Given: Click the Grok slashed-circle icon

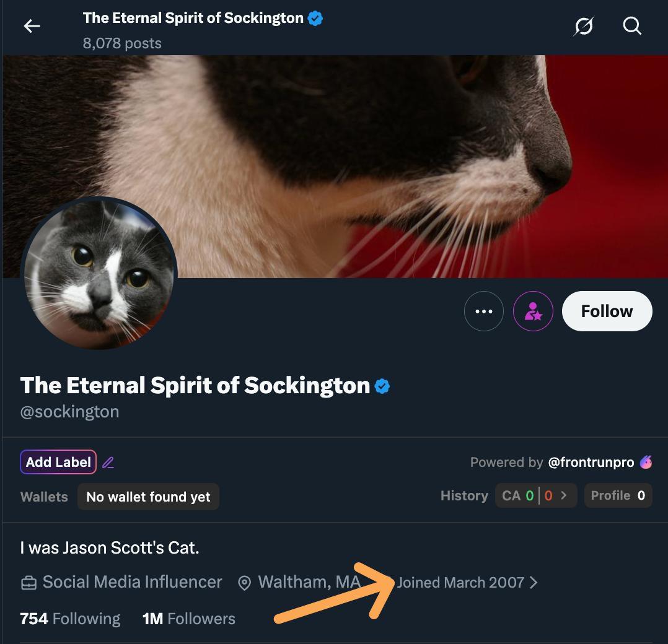Looking at the screenshot, I should pyautogui.click(x=584, y=26).
